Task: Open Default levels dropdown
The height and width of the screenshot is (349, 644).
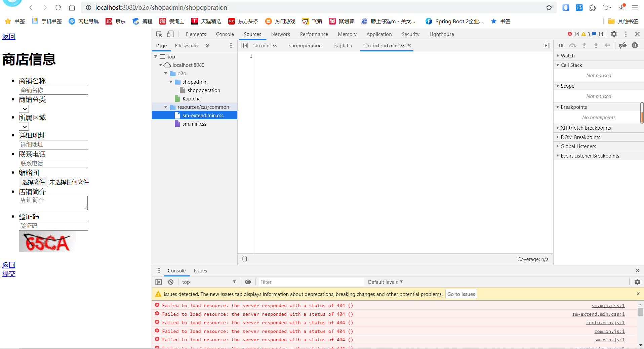Action: (385, 282)
